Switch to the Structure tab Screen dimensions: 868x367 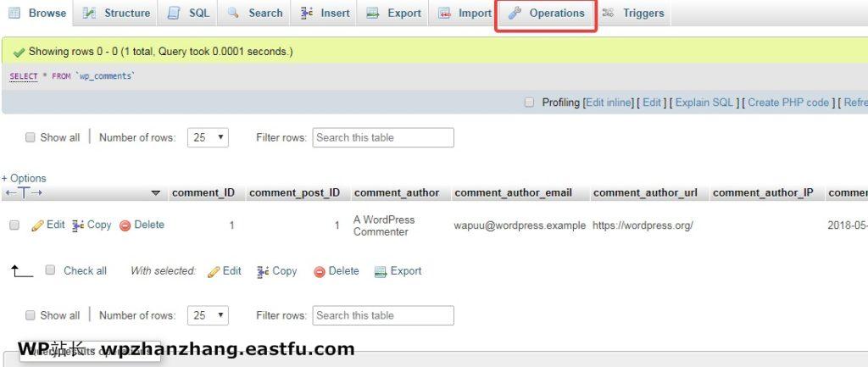(x=115, y=13)
